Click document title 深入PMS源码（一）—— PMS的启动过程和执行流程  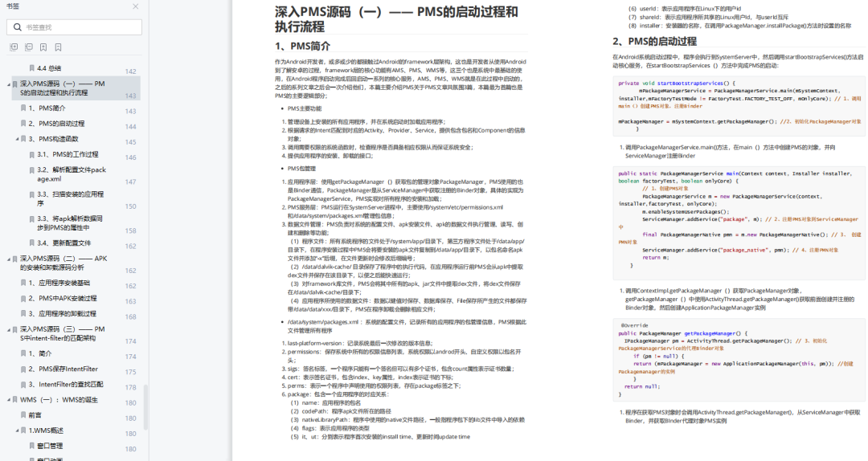[396, 18]
